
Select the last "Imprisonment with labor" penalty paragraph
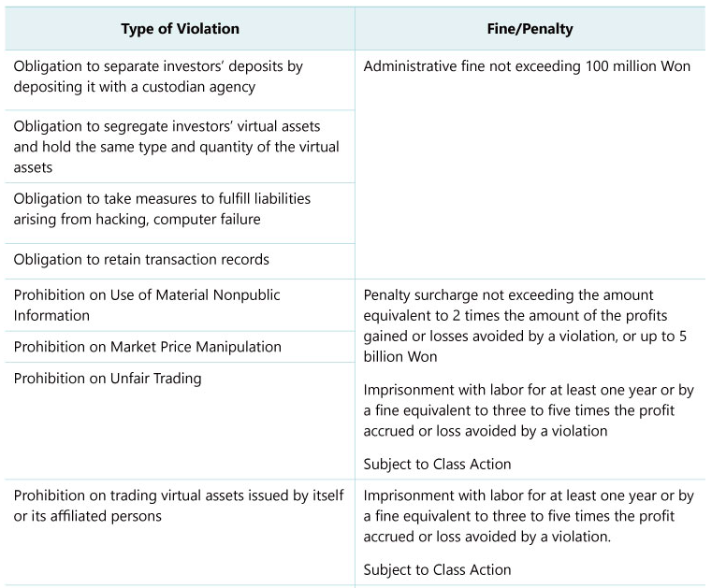(x=529, y=516)
